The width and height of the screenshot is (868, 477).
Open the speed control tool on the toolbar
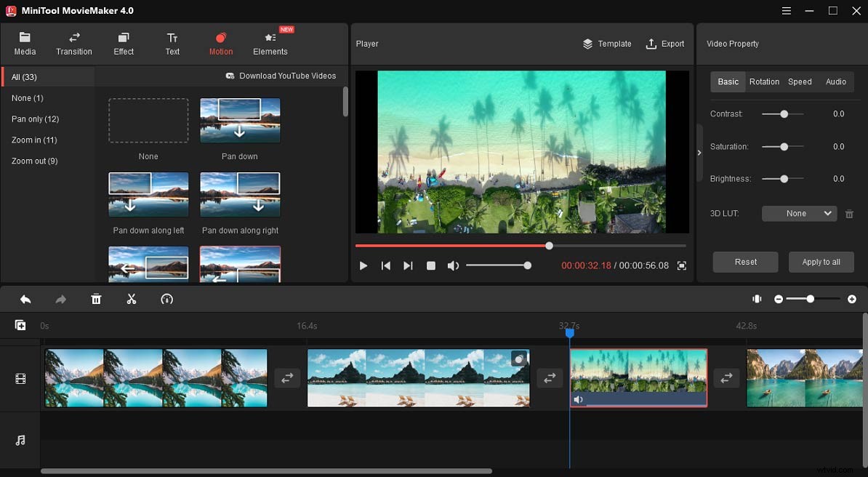pyautogui.click(x=166, y=299)
